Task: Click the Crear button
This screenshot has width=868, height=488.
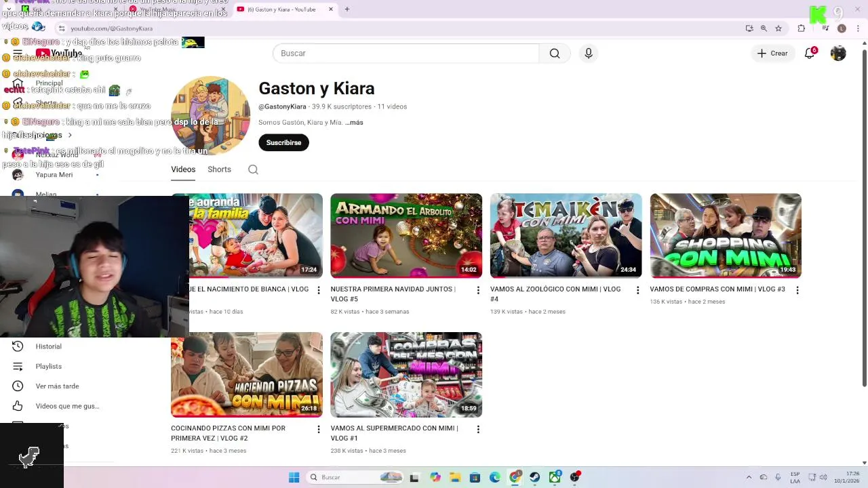Action: (772, 54)
